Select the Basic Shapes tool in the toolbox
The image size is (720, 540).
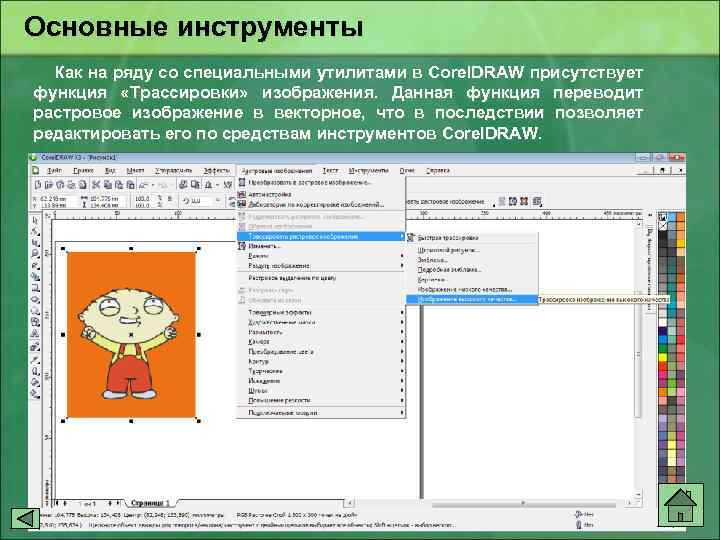pos(35,322)
